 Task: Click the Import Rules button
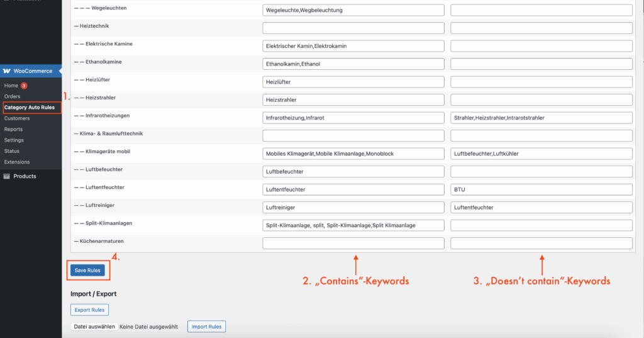coord(206,327)
